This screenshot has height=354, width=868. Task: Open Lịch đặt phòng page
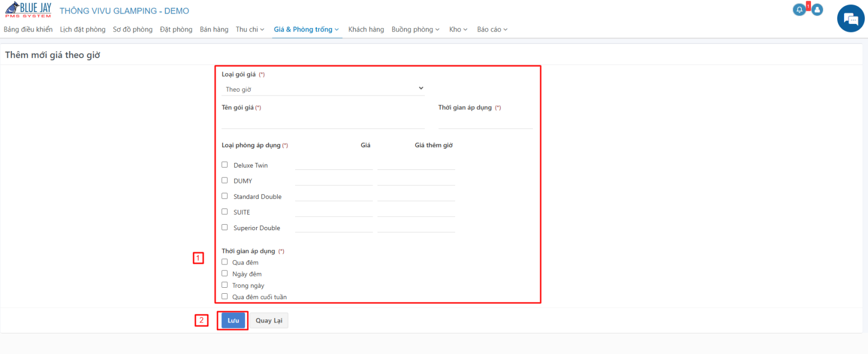coord(82,29)
